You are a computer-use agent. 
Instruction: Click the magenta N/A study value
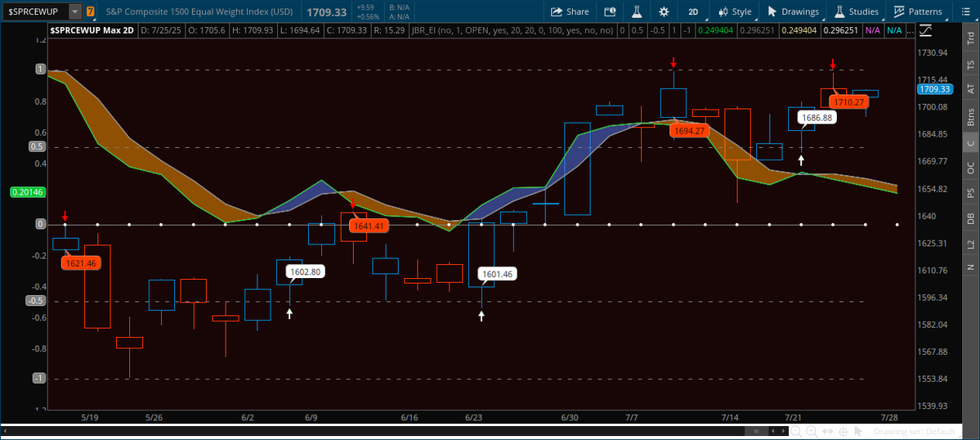coord(872,30)
